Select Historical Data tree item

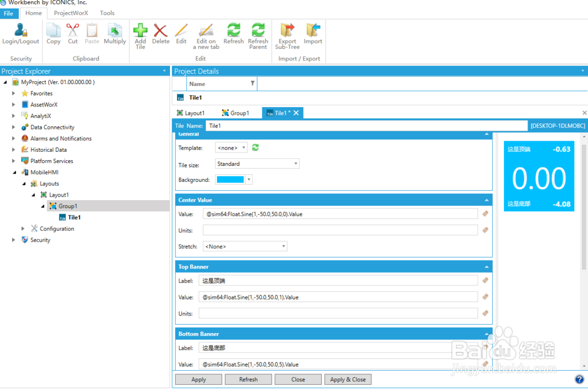[x=48, y=150]
